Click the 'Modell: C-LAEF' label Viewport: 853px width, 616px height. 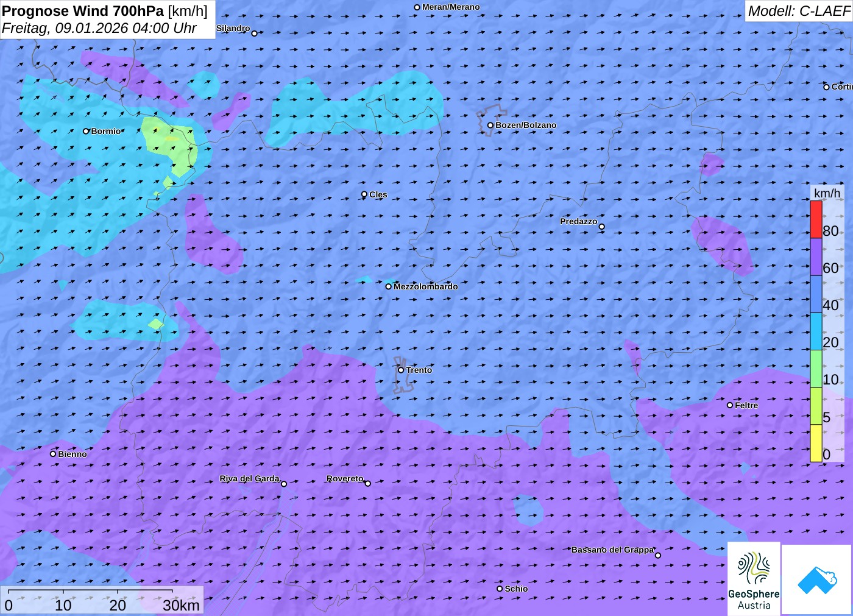point(799,11)
